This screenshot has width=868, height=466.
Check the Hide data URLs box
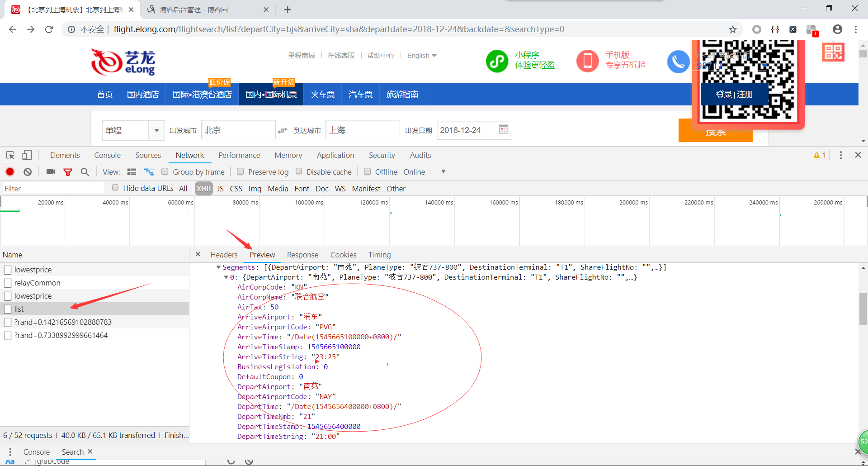(115, 188)
